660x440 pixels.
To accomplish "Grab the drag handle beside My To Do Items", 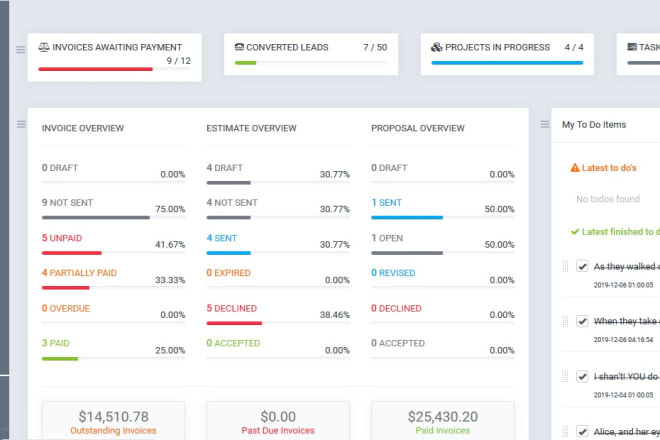I will (545, 124).
